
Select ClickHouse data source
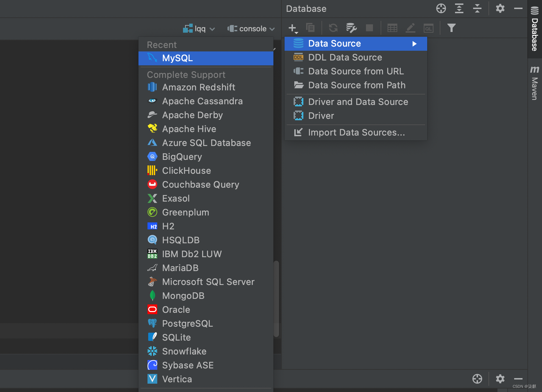[206, 171]
